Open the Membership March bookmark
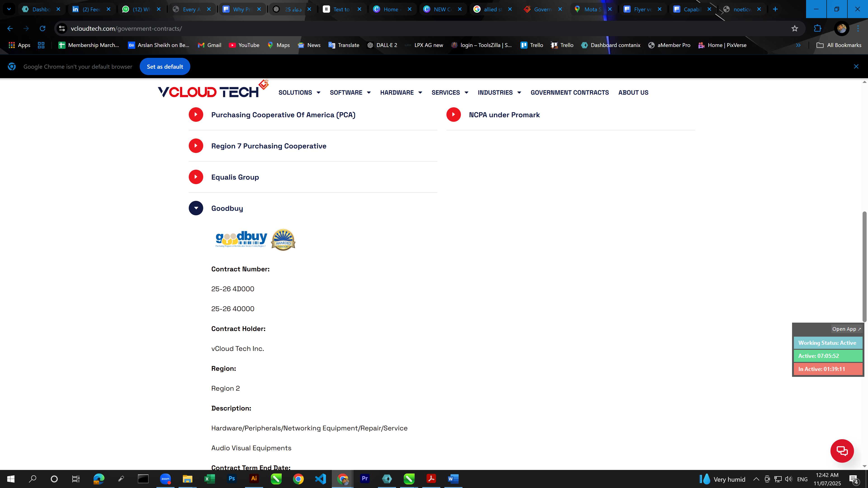Screen dimensions: 868x488 (x=89, y=45)
